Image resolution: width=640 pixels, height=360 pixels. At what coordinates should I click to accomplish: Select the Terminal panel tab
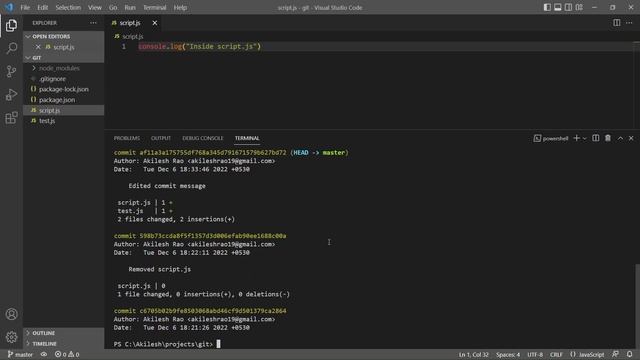pos(247,138)
